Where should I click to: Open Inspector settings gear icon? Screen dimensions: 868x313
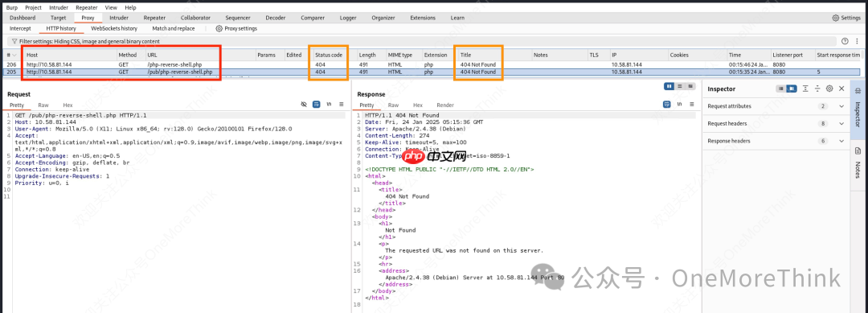[829, 89]
